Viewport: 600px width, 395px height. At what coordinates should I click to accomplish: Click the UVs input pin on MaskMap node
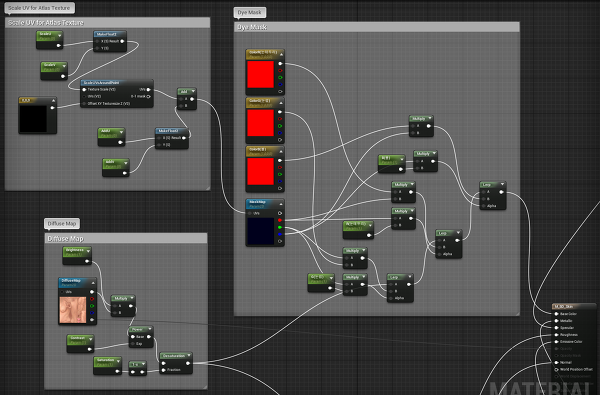[x=250, y=213]
